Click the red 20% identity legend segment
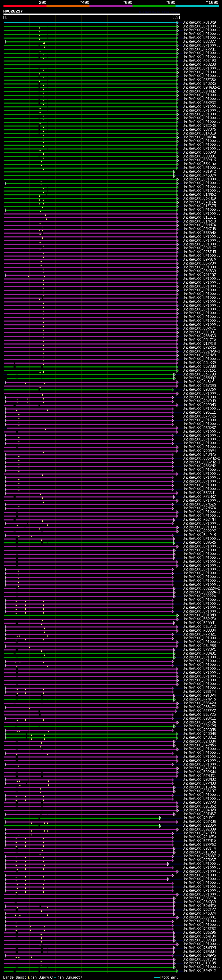222x980 pixels. point(25,7)
